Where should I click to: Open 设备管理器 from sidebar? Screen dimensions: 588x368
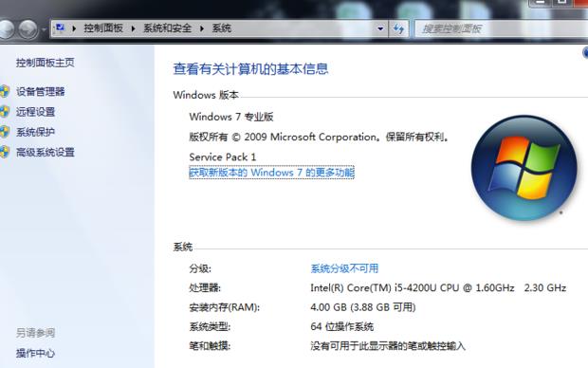tap(40, 92)
